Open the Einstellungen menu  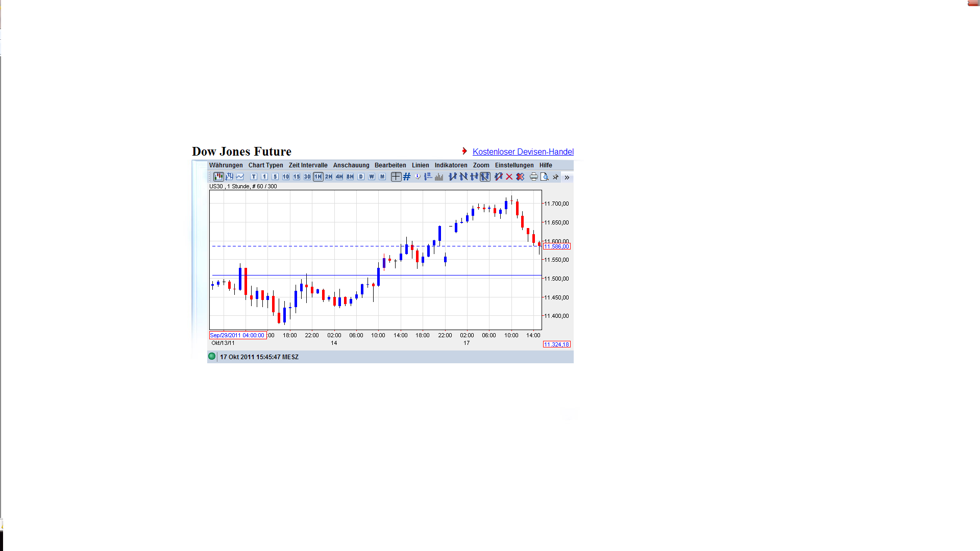(514, 165)
